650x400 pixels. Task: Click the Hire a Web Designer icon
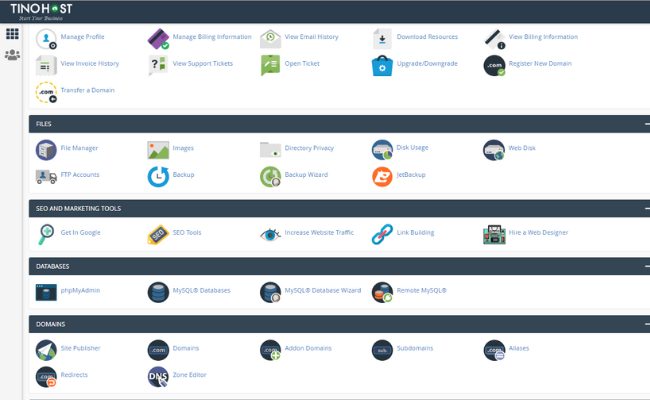[494, 234]
